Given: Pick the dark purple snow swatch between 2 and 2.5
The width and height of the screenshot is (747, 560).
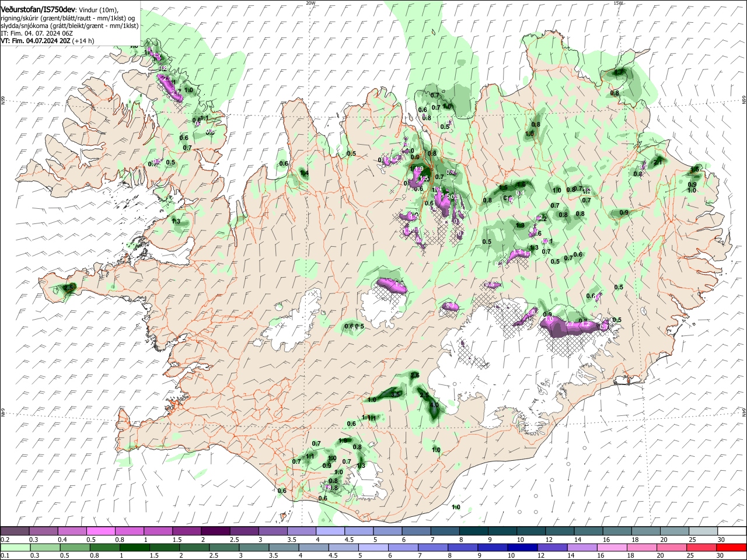Looking at the screenshot, I should [215, 531].
